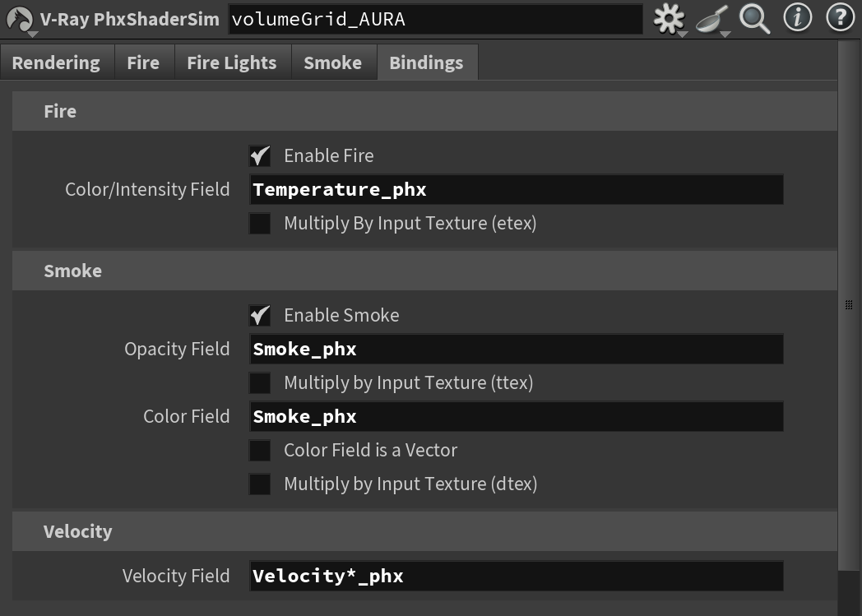Check Color Field is a Vector
Image resolution: width=862 pixels, height=616 pixels.
260,451
